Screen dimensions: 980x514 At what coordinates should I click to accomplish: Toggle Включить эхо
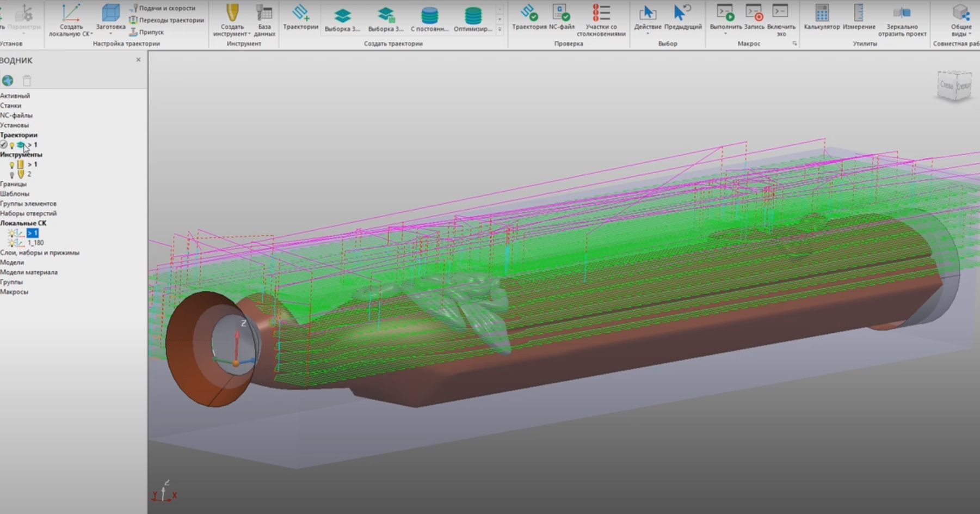[781, 20]
